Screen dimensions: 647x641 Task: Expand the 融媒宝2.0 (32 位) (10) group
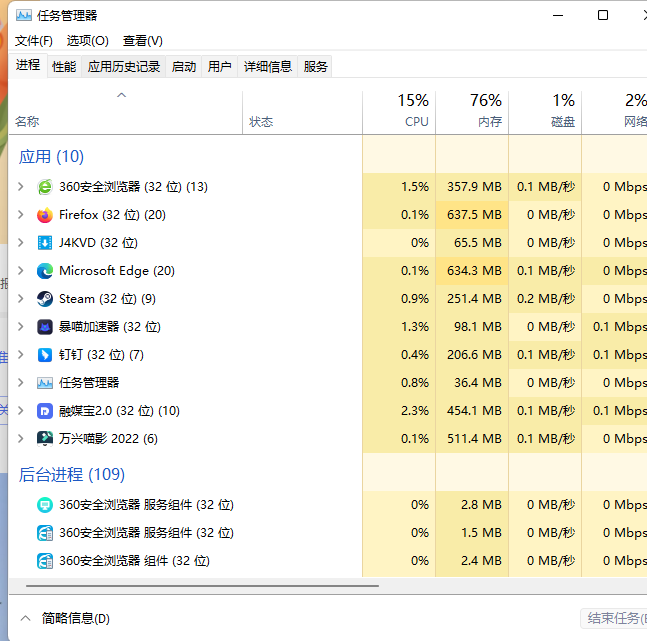(x=21, y=411)
